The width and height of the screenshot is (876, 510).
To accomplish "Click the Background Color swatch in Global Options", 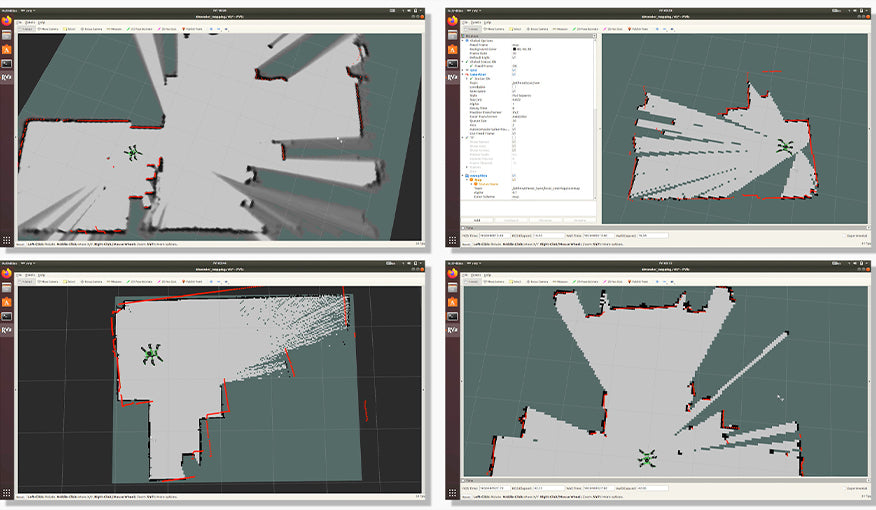I will pos(516,51).
